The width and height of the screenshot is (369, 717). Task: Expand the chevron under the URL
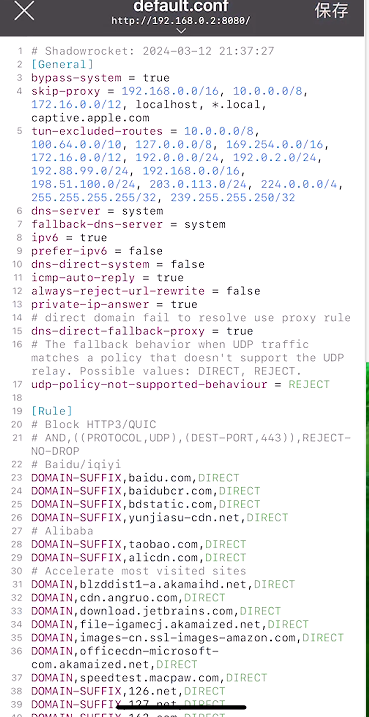point(181,31)
